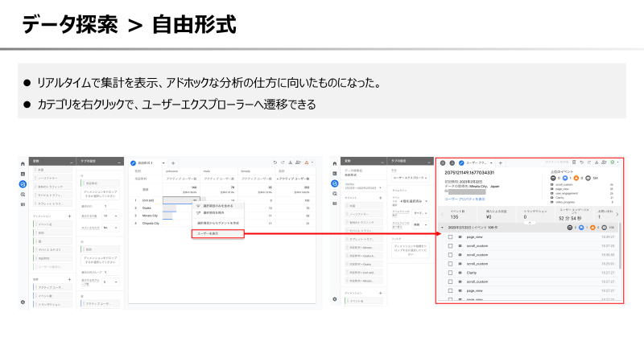Select 選択項目のみを含める in context menu

(217, 206)
